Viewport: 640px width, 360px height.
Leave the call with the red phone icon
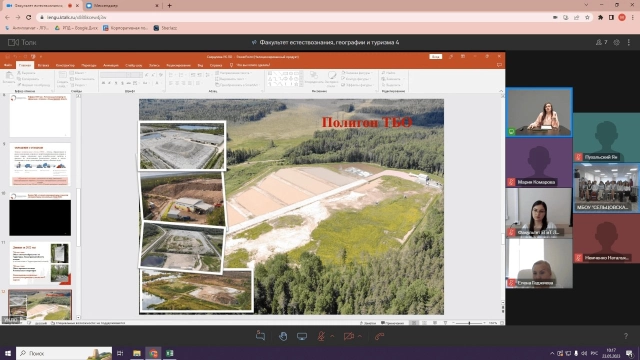(x=380, y=336)
